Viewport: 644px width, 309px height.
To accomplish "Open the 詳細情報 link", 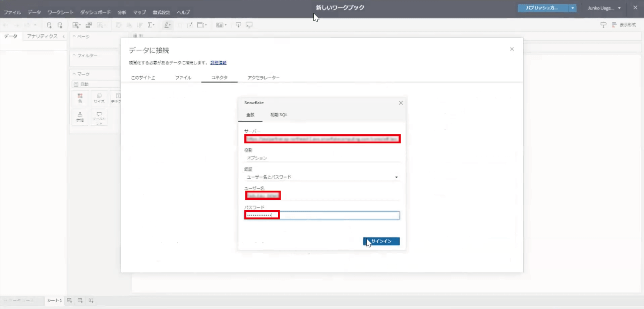I will tap(218, 63).
